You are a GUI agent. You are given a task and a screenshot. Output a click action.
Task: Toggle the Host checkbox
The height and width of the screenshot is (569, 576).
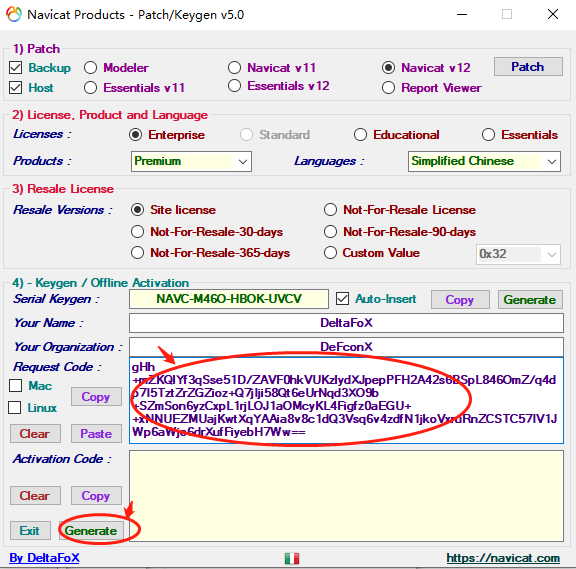(x=15, y=88)
